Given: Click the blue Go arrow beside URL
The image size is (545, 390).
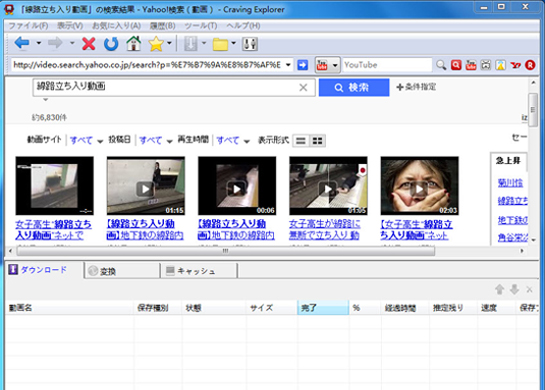Looking at the screenshot, I should [x=303, y=65].
